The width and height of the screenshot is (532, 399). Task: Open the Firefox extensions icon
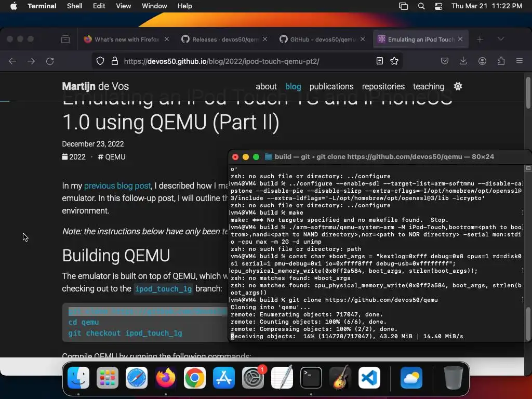[501, 61]
